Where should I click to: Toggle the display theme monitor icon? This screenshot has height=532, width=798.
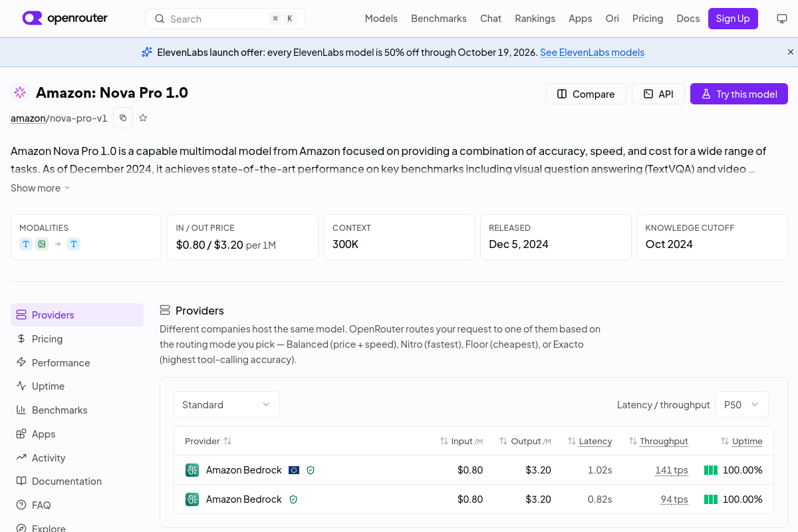click(x=782, y=19)
